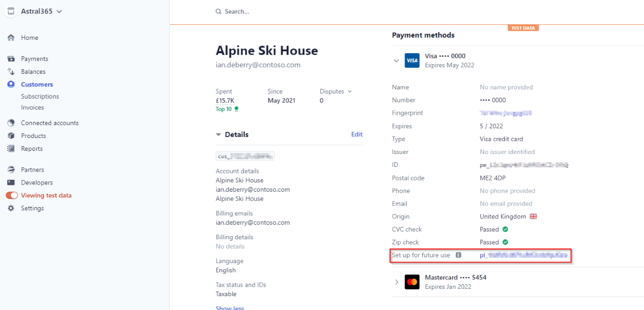Collapse the Details section triangle
This screenshot has height=310, width=644.
point(218,135)
